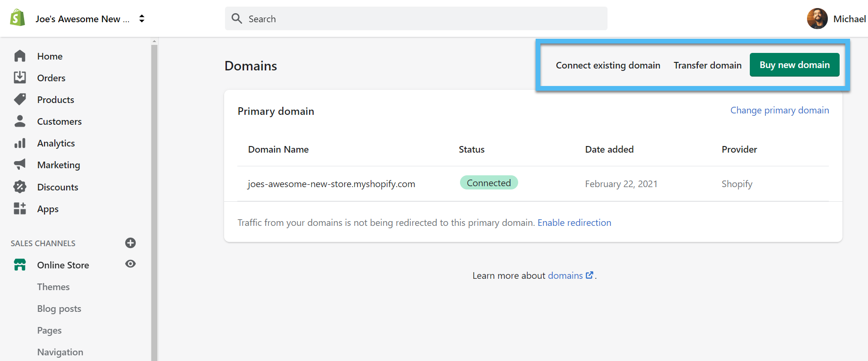Click the Customers person icon
Screen dimensions: 868x361
coord(20,121)
